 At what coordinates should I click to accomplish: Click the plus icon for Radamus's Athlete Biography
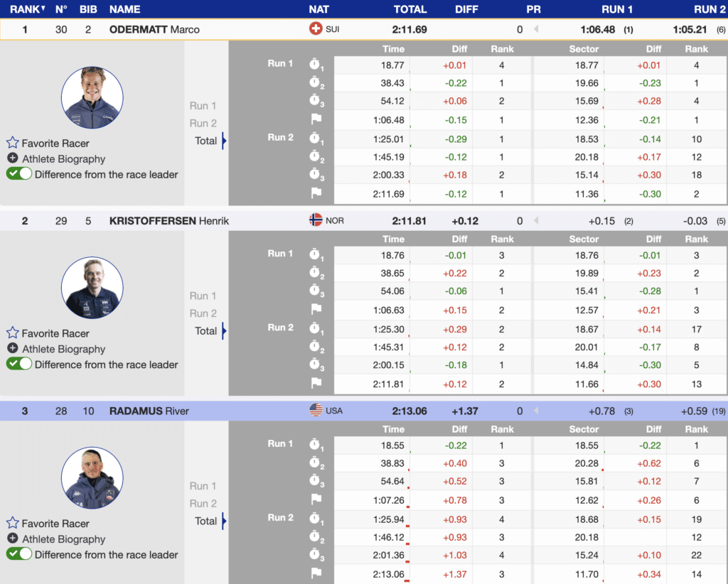point(12,539)
